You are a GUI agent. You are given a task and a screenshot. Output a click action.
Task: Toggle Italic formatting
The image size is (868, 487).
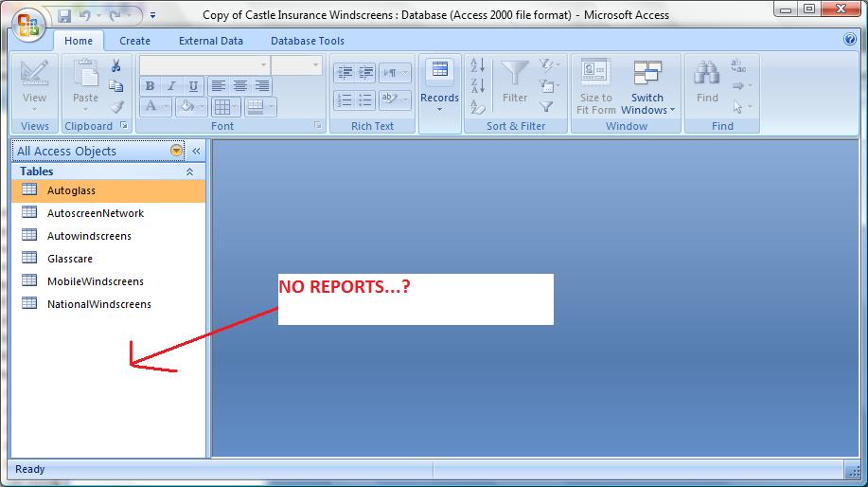171,86
